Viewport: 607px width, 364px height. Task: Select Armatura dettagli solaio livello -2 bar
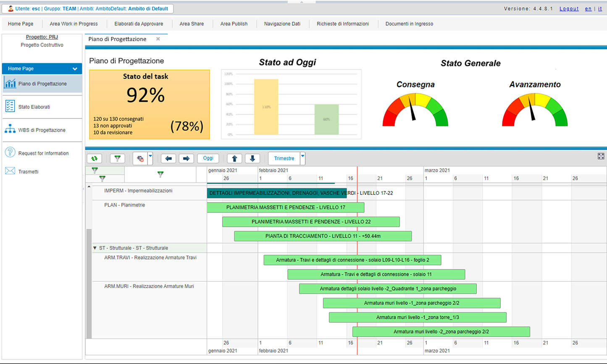tap(388, 288)
